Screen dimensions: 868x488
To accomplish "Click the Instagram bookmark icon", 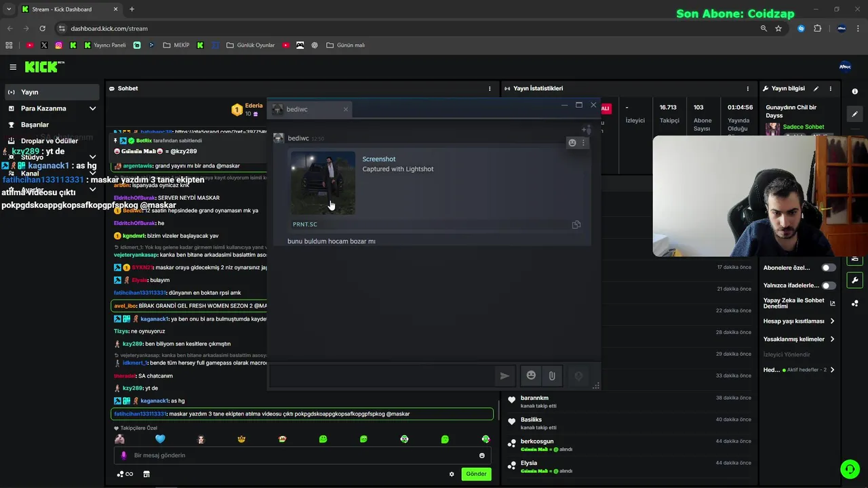I will (x=59, y=45).
